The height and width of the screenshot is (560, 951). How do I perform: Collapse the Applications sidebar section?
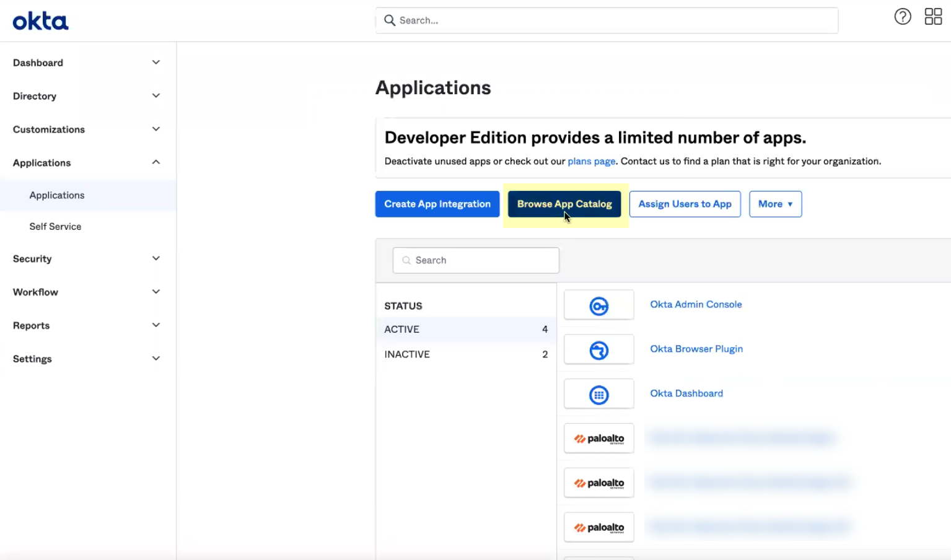[x=86, y=163]
